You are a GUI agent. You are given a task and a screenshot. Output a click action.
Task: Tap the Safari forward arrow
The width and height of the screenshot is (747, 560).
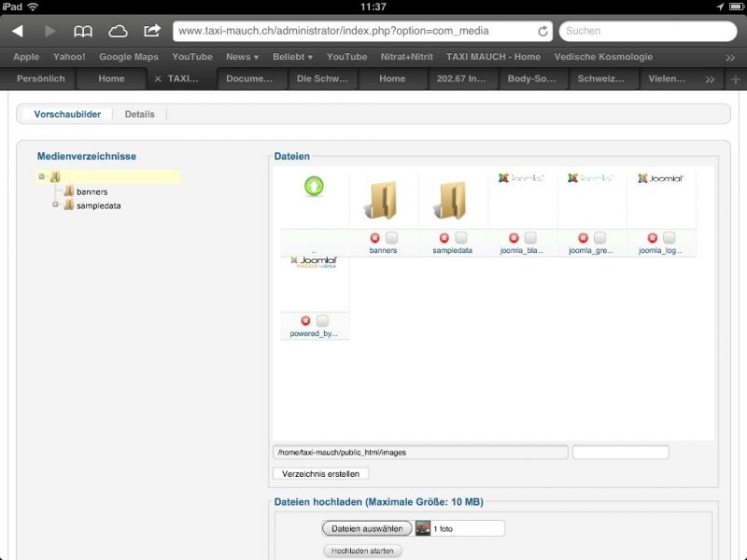[49, 32]
